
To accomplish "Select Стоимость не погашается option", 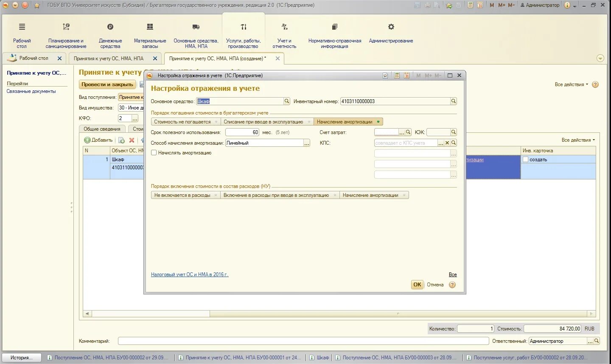I will point(185,122).
